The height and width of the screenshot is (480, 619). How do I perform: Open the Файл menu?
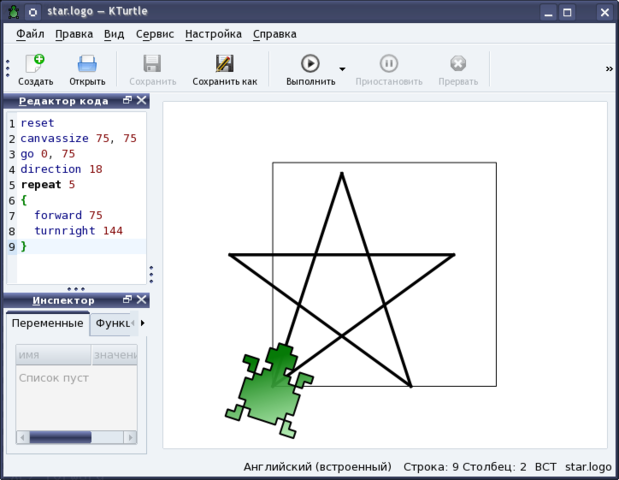[x=30, y=34]
